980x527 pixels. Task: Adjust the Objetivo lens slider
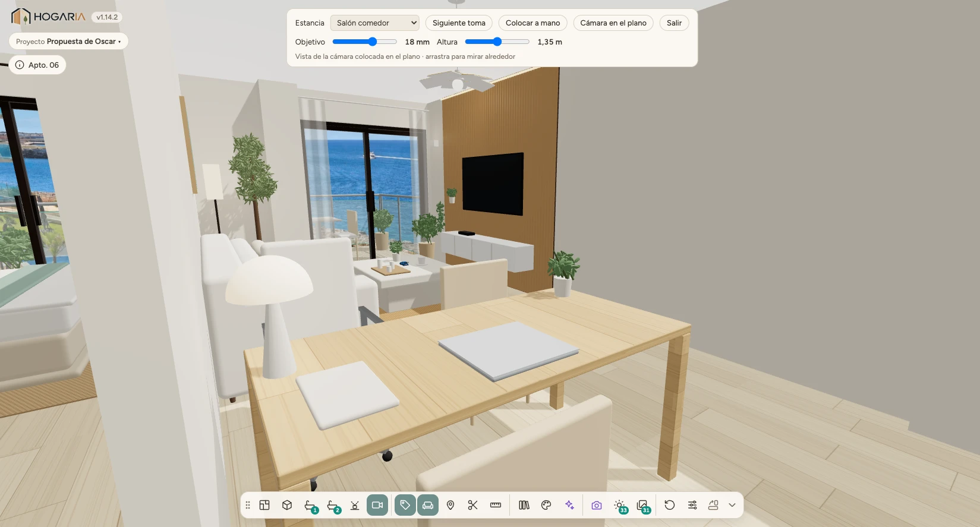pos(364,42)
